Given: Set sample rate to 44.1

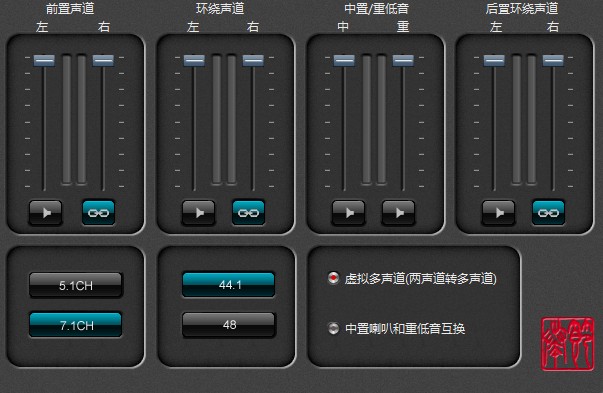Looking at the screenshot, I should (228, 285).
